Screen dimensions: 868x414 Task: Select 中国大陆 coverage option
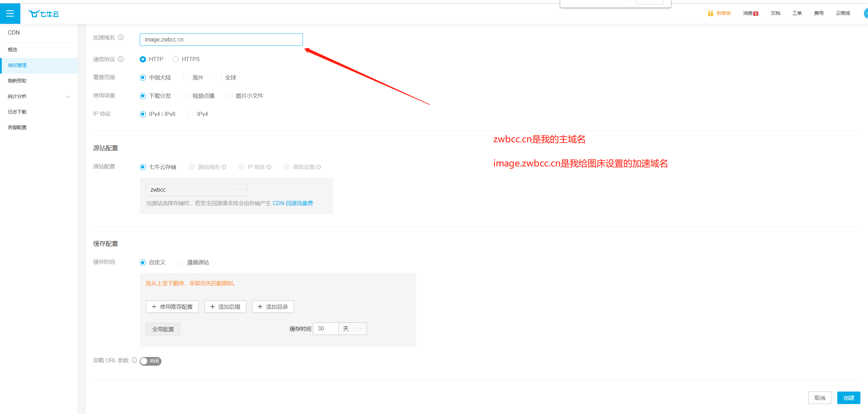pyautogui.click(x=143, y=78)
